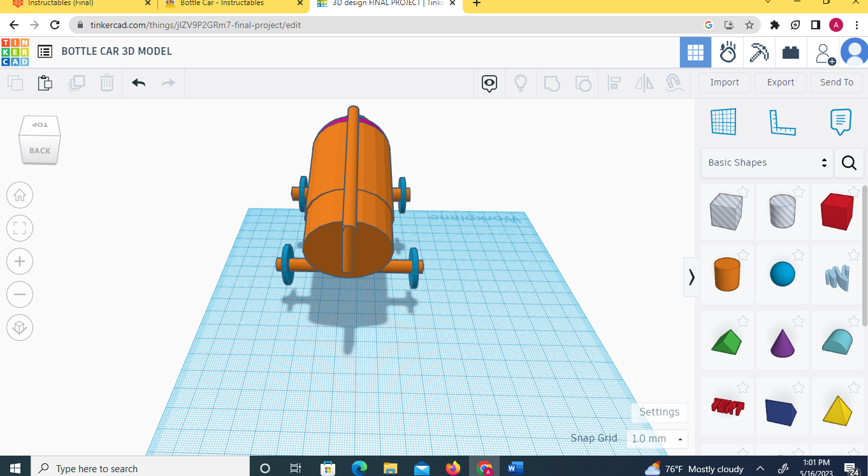
Task: Open the Snap Grid 1.0 mm dropdown
Action: pos(657,439)
